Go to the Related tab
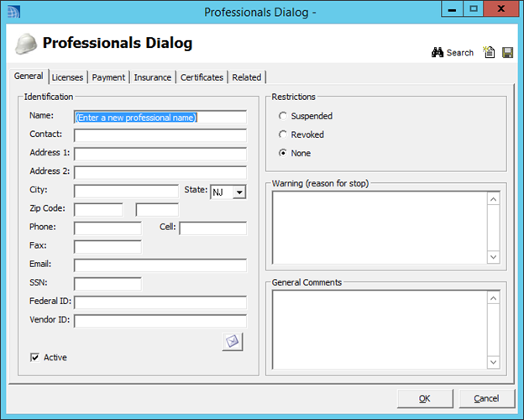Screen dimensions: 524x420 247,77
